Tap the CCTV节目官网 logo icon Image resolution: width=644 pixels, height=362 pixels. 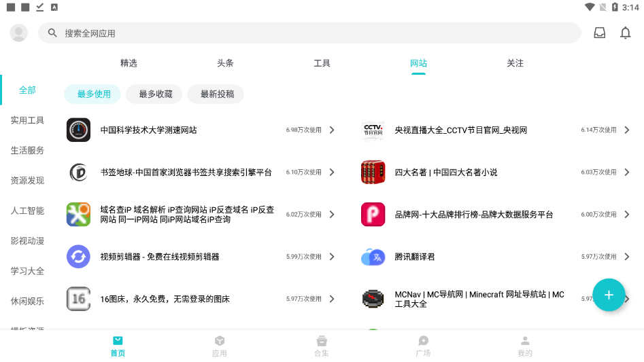point(373,130)
